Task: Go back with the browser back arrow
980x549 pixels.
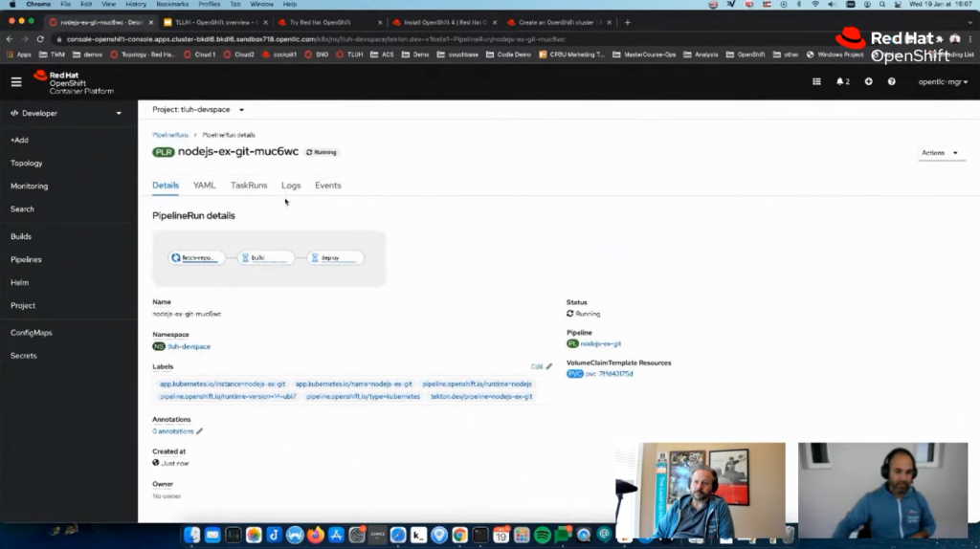Action: pyautogui.click(x=10, y=38)
